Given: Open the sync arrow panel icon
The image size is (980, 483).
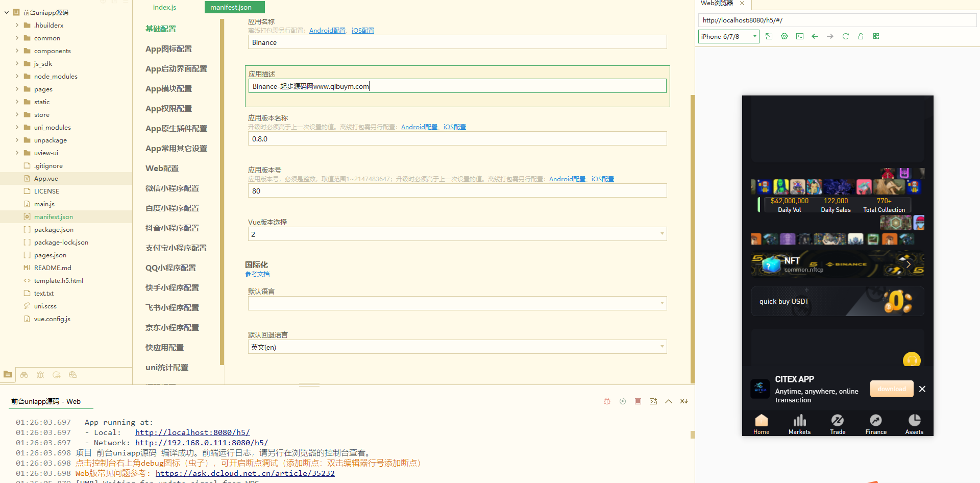Looking at the screenshot, I should click(57, 375).
